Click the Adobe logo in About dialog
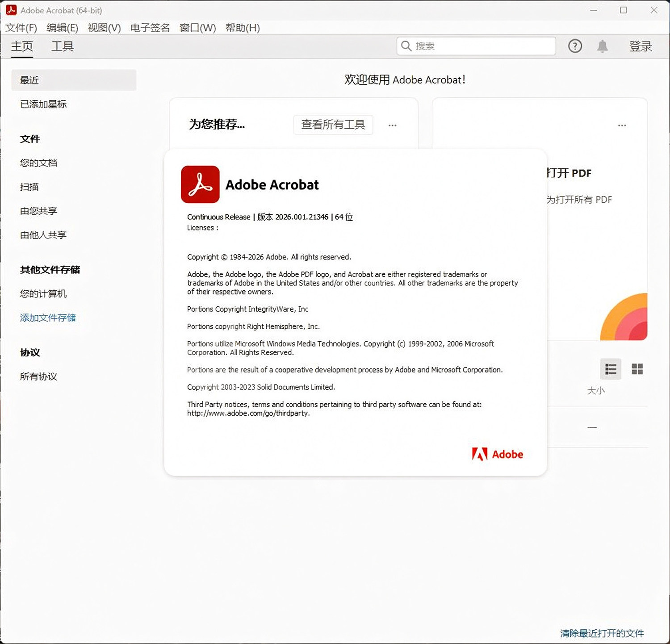Viewport: 670px width, 644px height. coord(498,454)
